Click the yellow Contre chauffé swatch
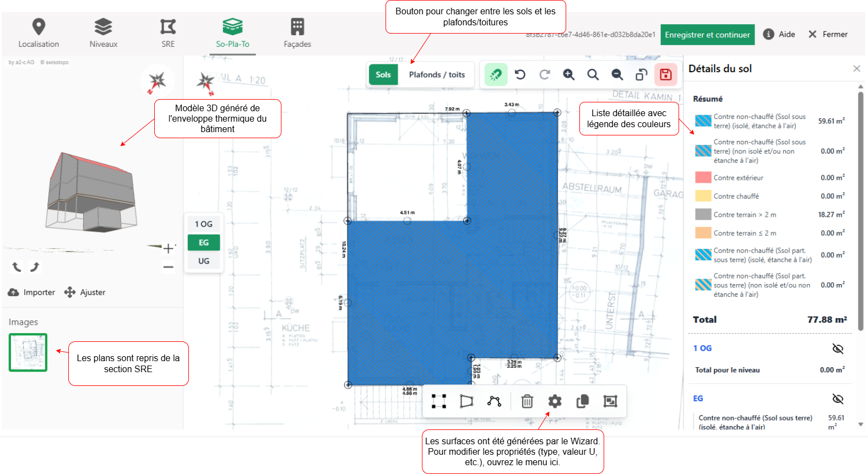This screenshot has height=474, width=868. (x=703, y=195)
